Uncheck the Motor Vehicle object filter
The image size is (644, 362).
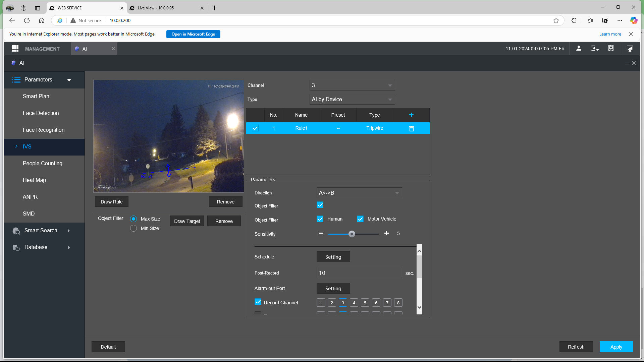[x=360, y=219]
